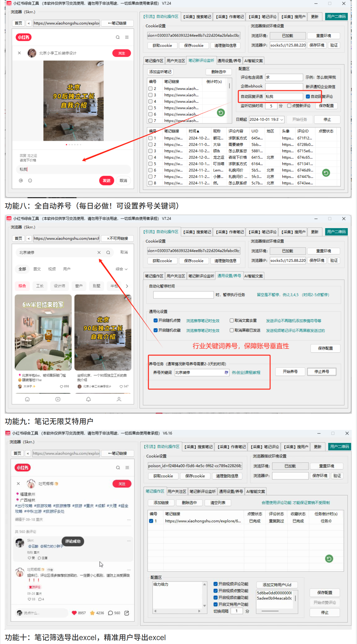357x644 pixels.
Task: Clear the 北京装修 search with the X icon
Action: tap(99, 252)
